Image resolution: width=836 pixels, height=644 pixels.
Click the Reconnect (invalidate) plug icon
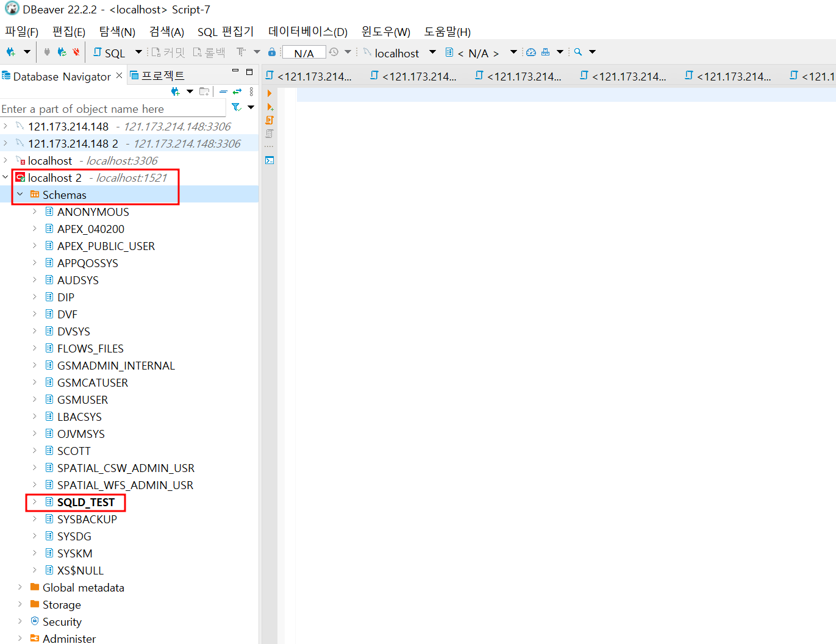pyautogui.click(x=62, y=52)
